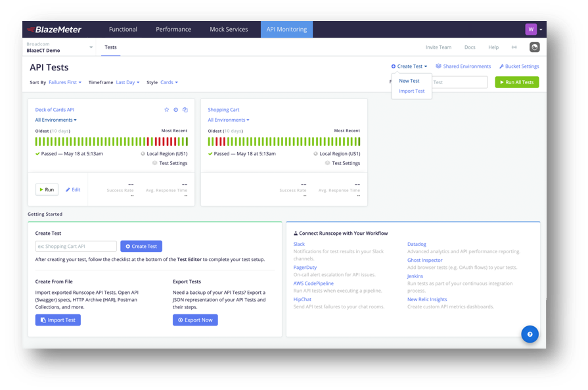This screenshot has height=390, width=588.
Task: Click the duplicate icon on Deck of Cards
Action: (x=185, y=110)
